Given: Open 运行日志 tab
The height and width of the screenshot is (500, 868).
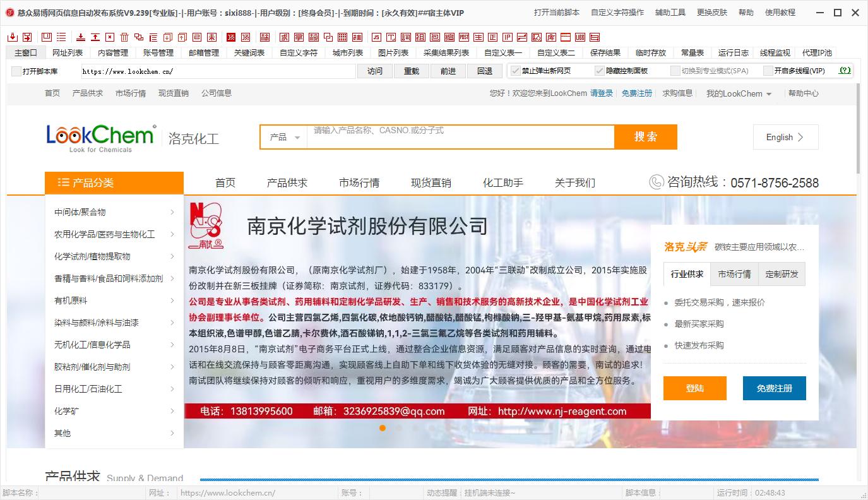Looking at the screenshot, I should 734,53.
